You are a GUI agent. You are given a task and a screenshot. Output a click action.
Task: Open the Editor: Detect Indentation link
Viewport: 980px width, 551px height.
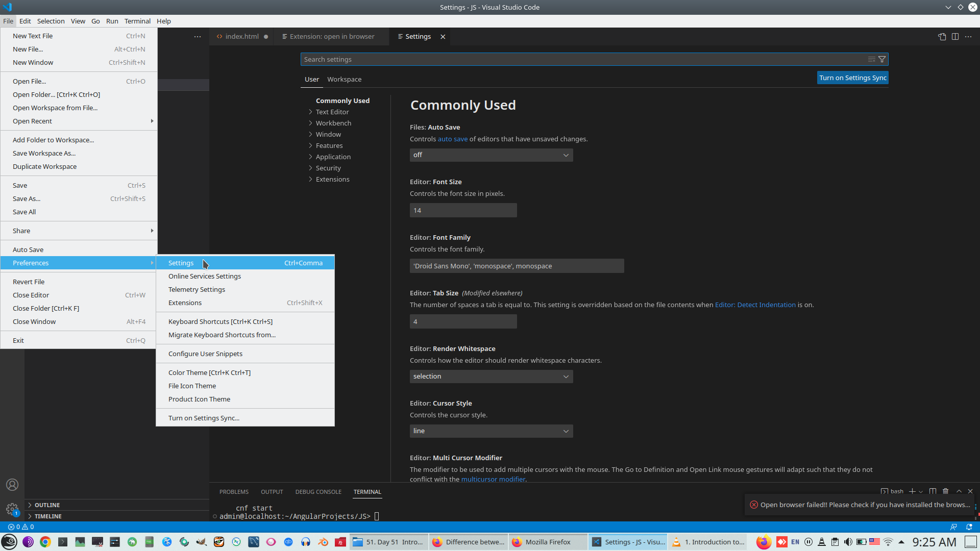pos(755,305)
